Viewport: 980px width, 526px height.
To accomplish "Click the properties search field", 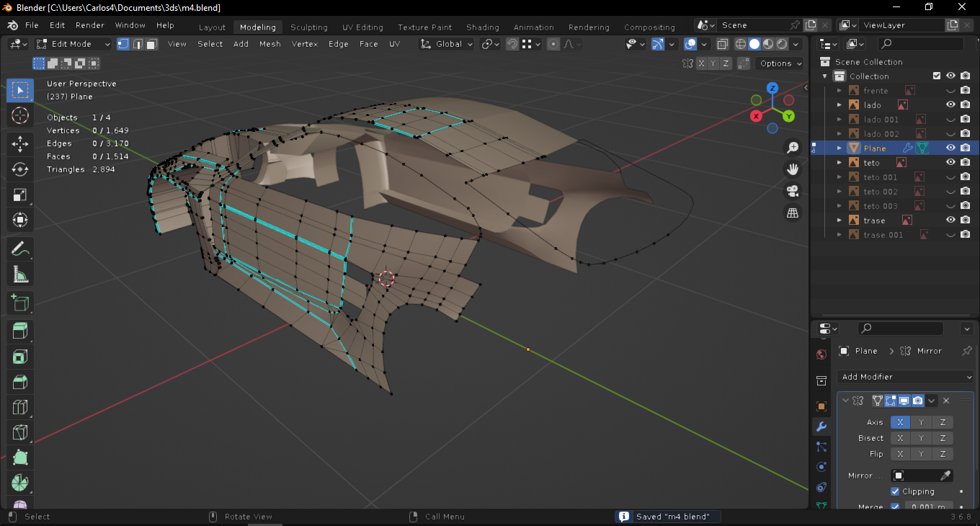I will 901,329.
